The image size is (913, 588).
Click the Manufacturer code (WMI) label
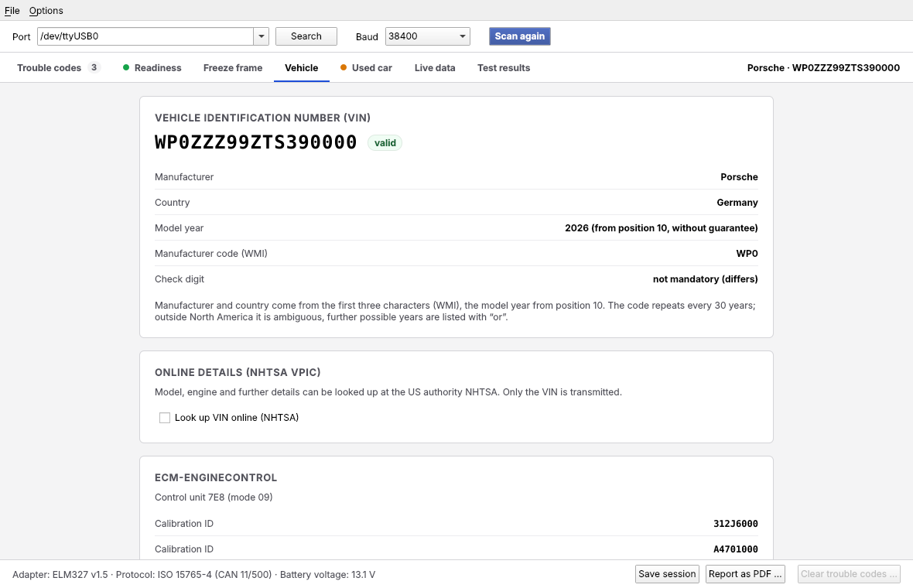click(x=211, y=254)
